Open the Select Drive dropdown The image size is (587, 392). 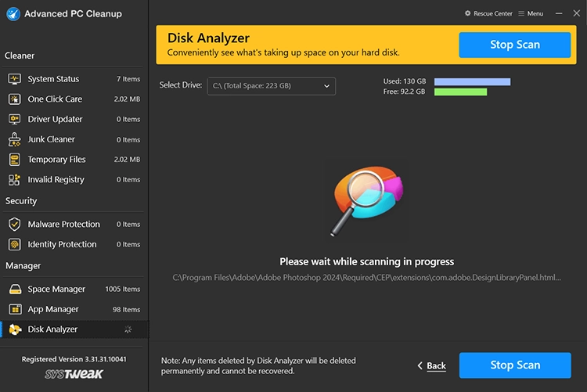click(270, 85)
